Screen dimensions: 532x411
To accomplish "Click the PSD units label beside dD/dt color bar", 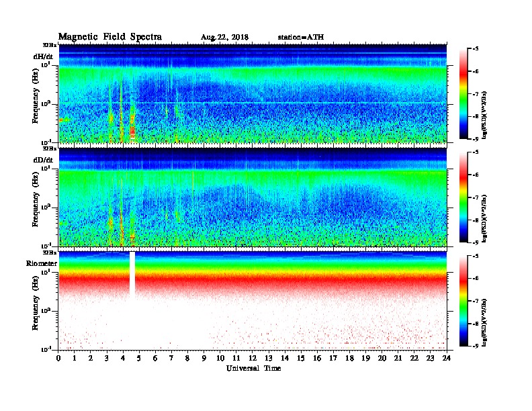I will (484, 219).
